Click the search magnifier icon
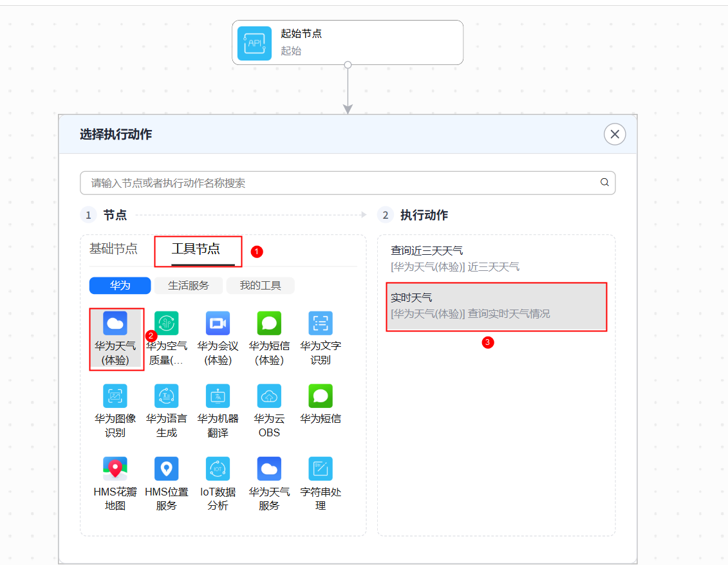This screenshot has height=565, width=728. (x=604, y=183)
